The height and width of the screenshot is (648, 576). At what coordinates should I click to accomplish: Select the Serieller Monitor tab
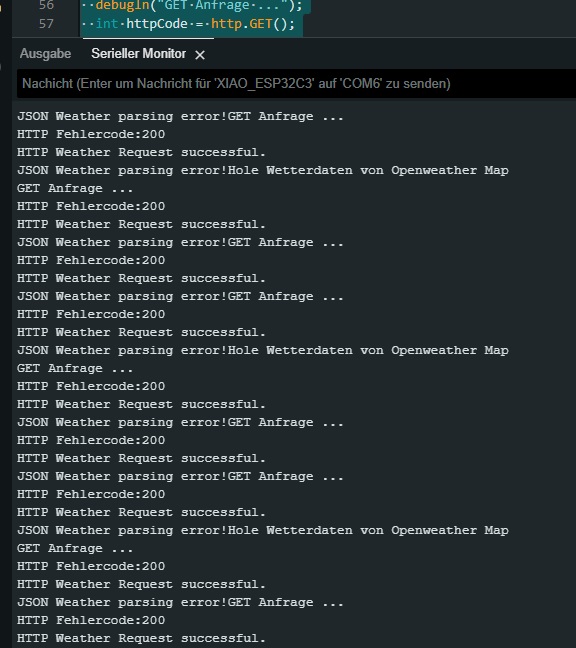(x=138, y=54)
